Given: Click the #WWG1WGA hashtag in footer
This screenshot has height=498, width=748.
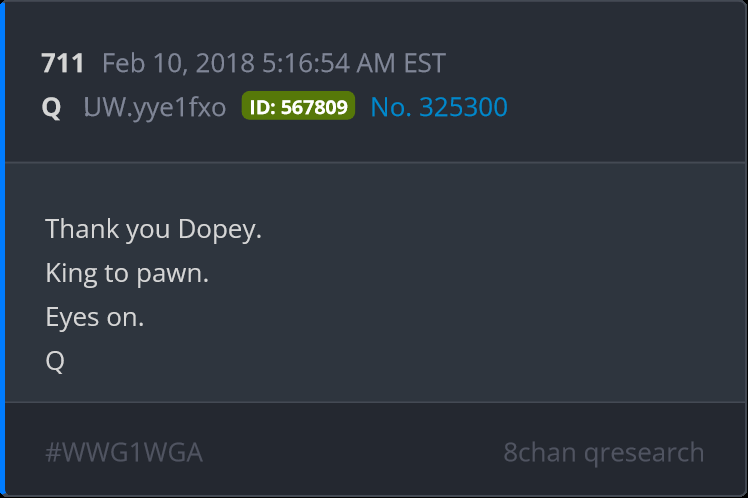Looking at the screenshot, I should [x=124, y=452].
